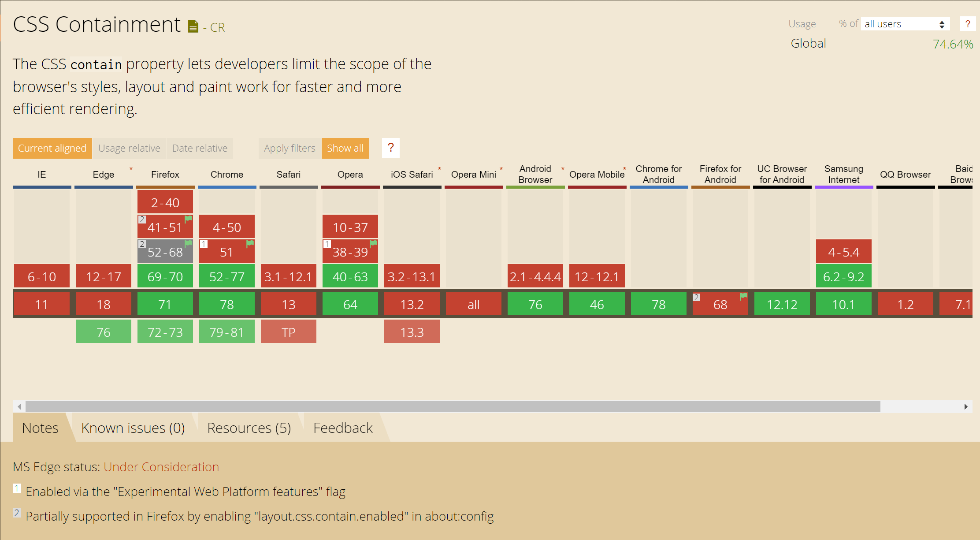Open the usage help question mark

click(967, 24)
